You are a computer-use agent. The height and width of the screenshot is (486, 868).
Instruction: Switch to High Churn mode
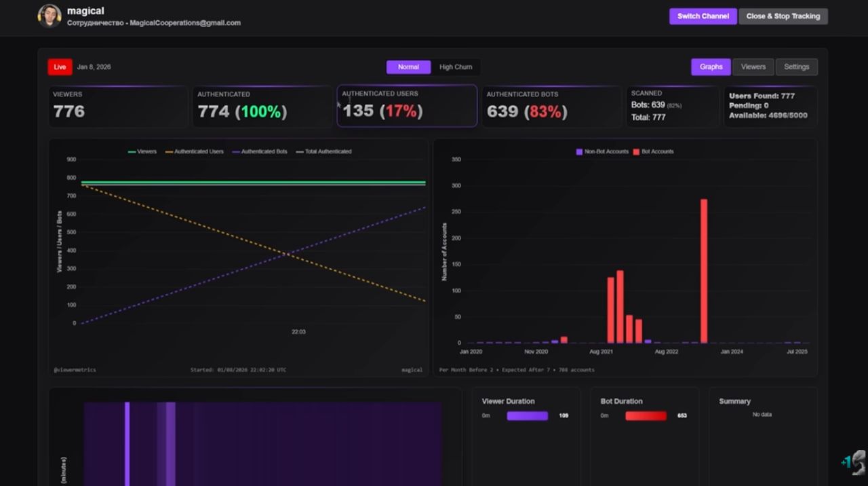pyautogui.click(x=455, y=67)
